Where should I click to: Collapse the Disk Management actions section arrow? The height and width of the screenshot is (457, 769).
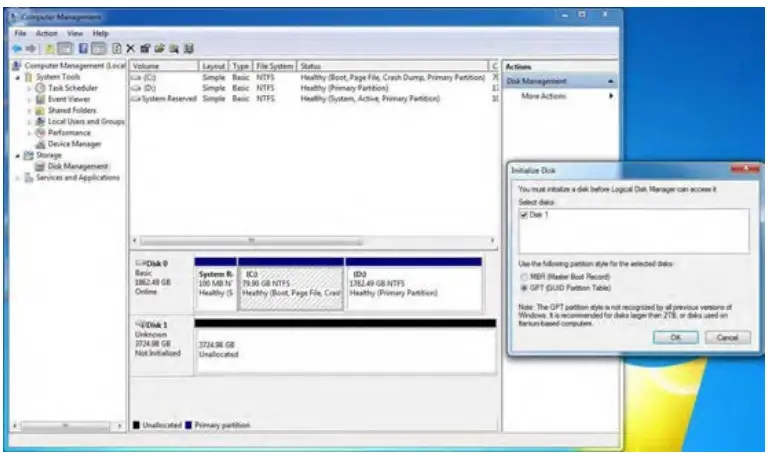[611, 81]
